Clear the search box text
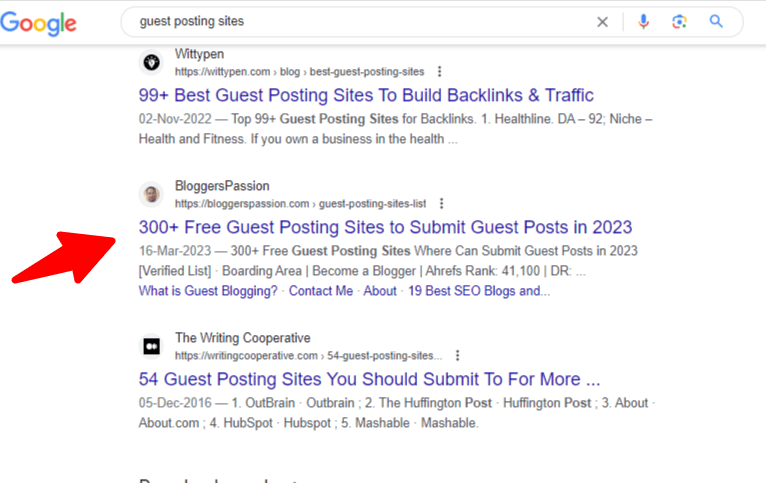 [x=602, y=21]
